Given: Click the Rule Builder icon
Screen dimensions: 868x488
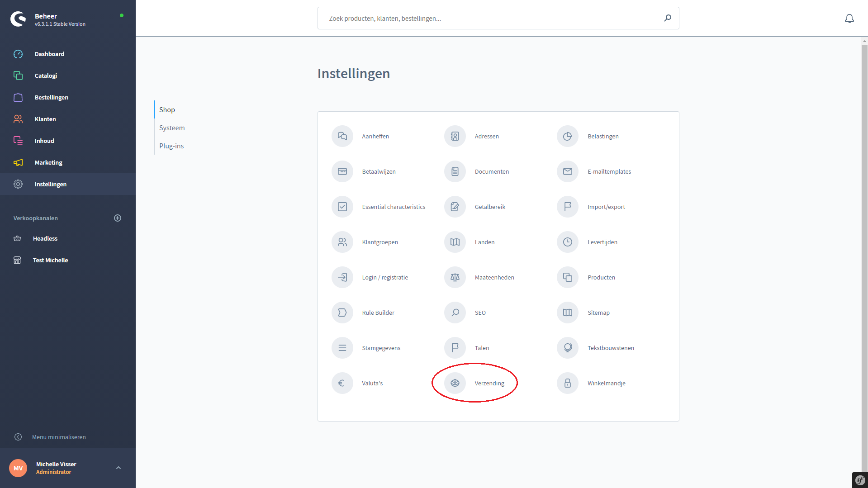Looking at the screenshot, I should click(342, 313).
